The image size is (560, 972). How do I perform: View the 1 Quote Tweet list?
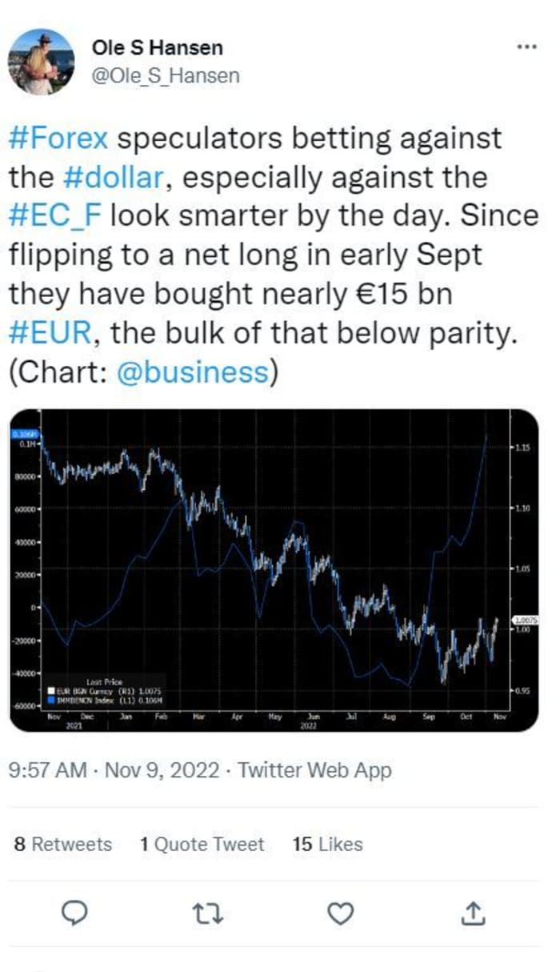pyautogui.click(x=202, y=844)
